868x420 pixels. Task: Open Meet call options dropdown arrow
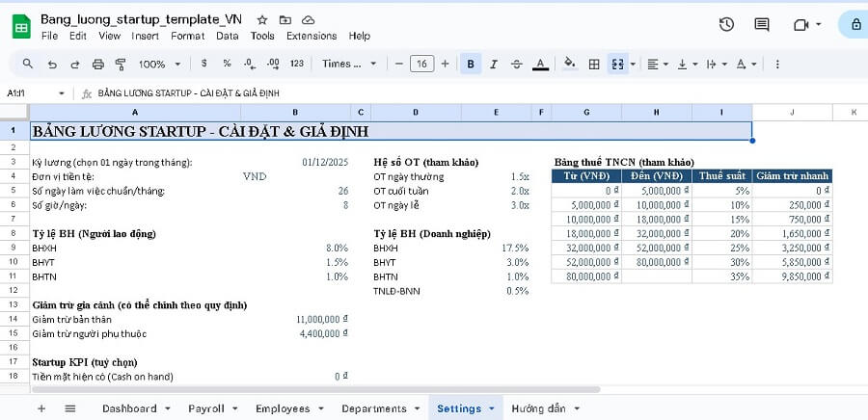coord(818,25)
